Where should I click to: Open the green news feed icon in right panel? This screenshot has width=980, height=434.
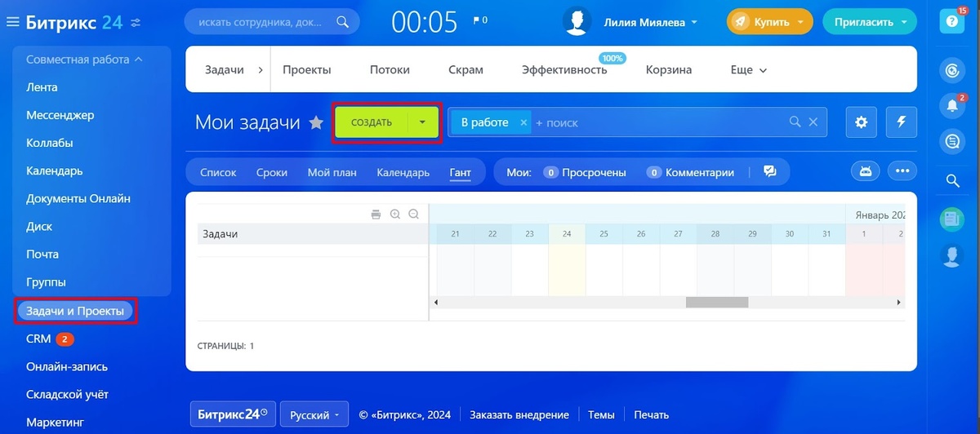click(951, 219)
